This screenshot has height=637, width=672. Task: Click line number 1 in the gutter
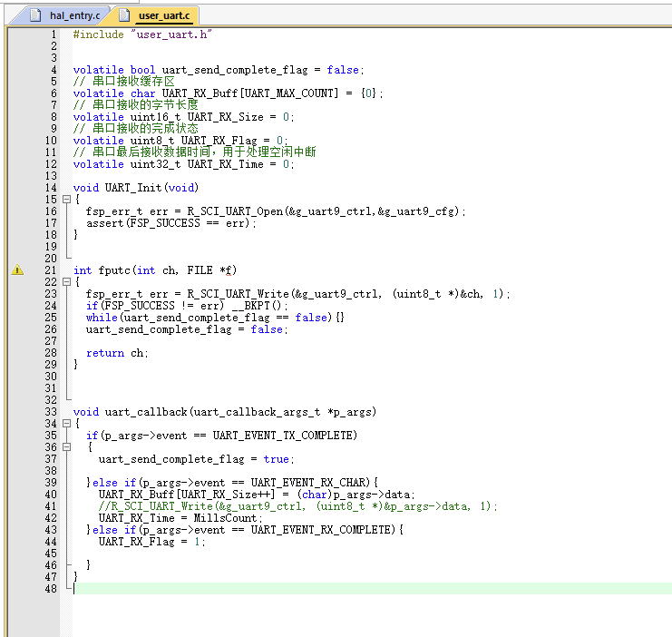[x=52, y=34]
